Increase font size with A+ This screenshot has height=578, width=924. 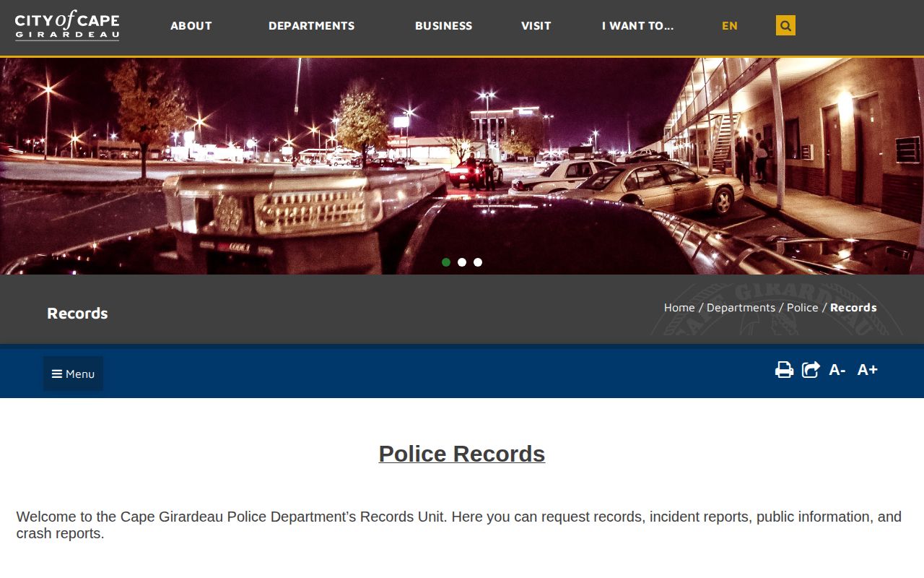[x=867, y=370]
